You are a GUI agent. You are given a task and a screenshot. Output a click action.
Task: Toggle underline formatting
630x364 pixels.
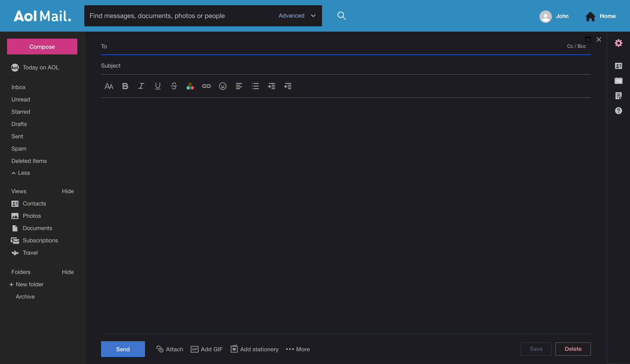[x=158, y=86]
